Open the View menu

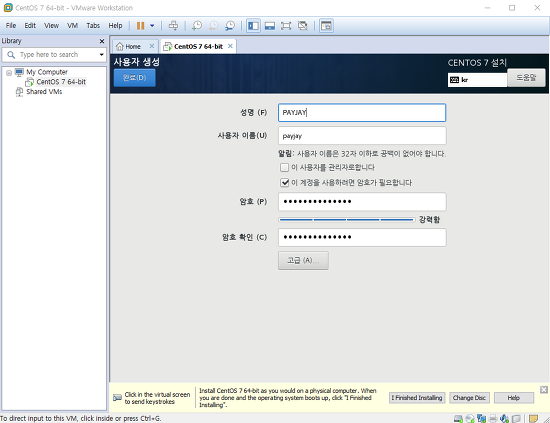[51, 26]
